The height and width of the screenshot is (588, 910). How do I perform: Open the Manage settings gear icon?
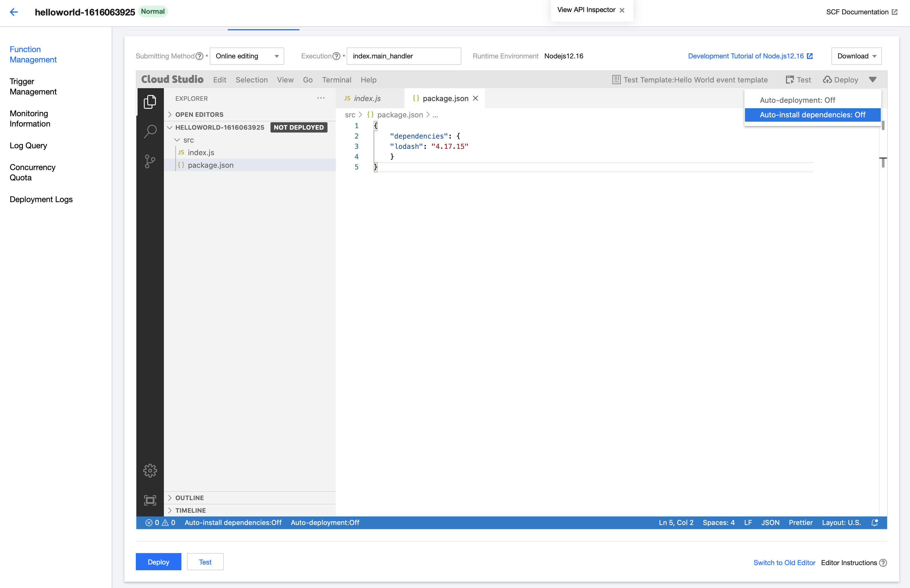coord(150,470)
